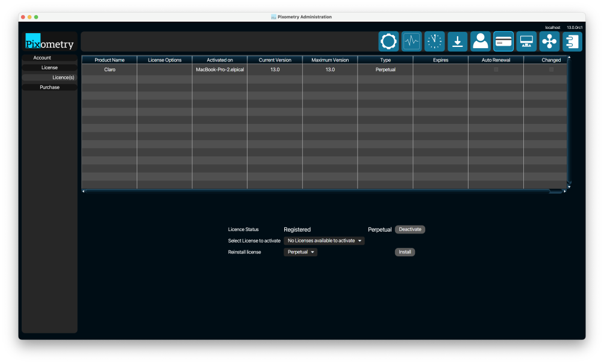This screenshot has width=604, height=364.
Task: Click the table's horizontal scrollbar
Action: (x=318, y=191)
